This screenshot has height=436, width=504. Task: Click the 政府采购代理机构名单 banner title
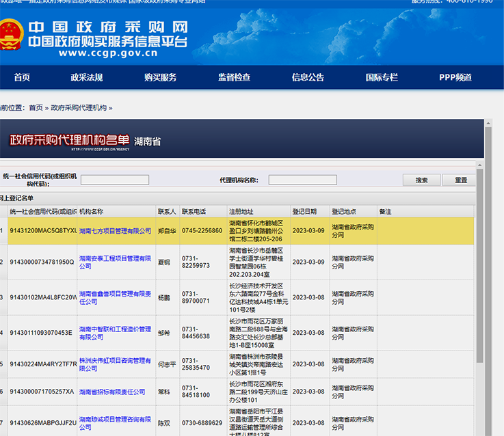[x=70, y=140]
